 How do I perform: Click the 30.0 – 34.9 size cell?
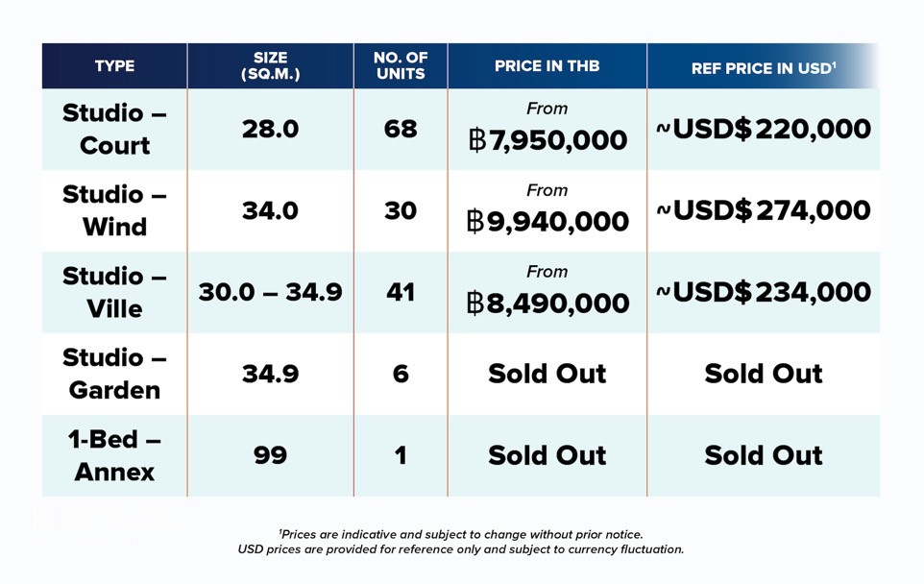pos(271,292)
